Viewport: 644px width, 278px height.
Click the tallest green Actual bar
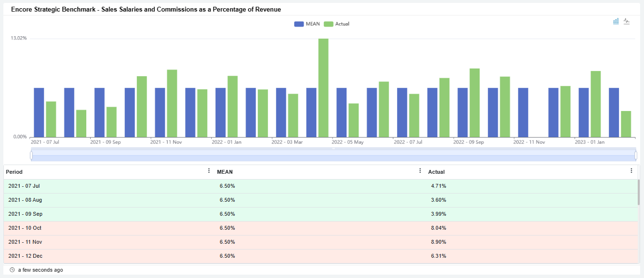(x=323, y=88)
